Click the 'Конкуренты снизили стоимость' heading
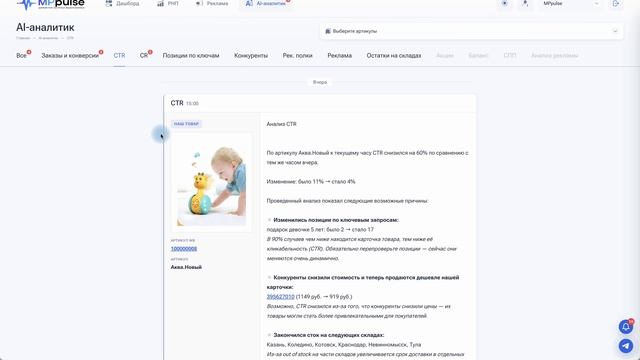640x360 pixels. 363,282
